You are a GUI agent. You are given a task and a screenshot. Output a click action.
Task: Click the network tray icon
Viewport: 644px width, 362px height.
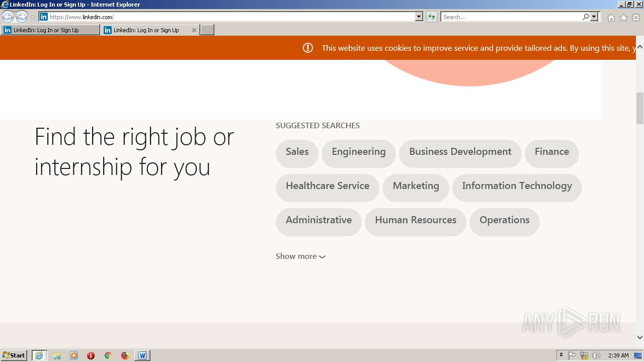tap(584, 355)
